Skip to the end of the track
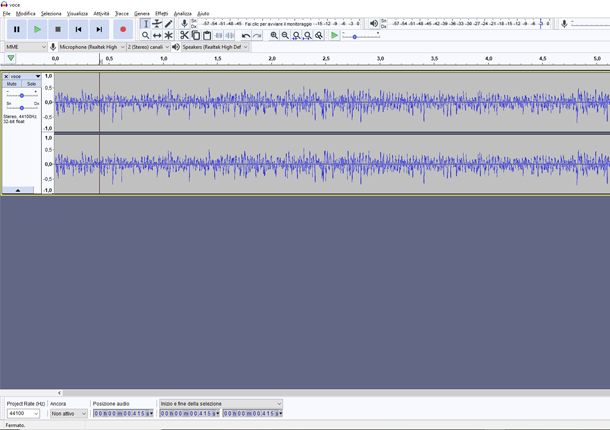 coord(99,29)
